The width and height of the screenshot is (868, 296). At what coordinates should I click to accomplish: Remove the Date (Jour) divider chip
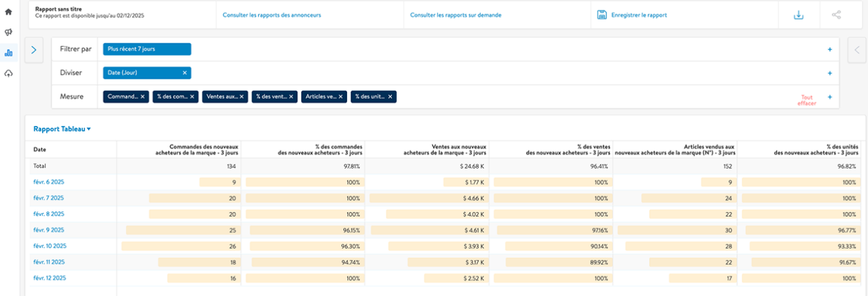tap(184, 73)
